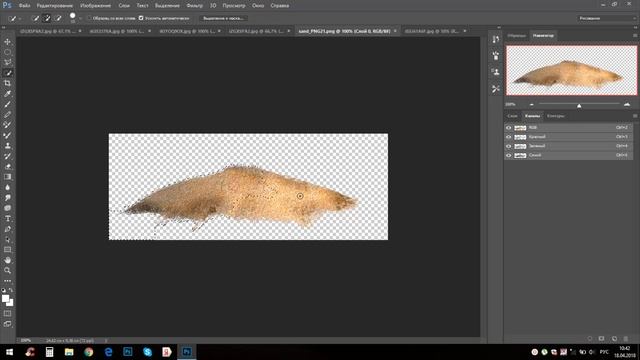
Task: Open the Окно menu
Action: [x=258, y=6]
